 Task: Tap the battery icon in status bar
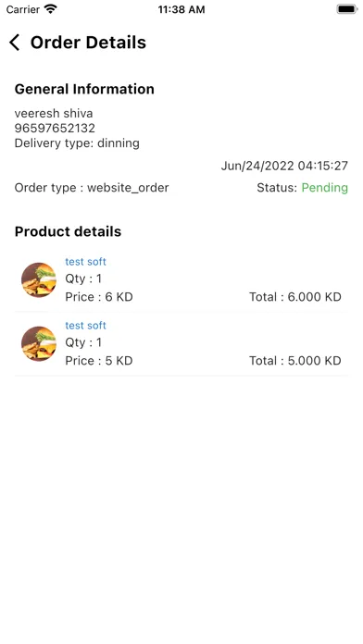(x=346, y=9)
